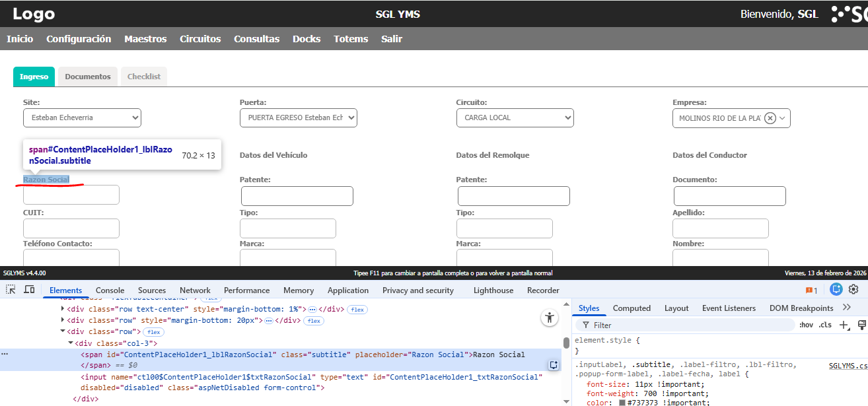
Task: Switch to the DevTools Sources tab
Action: pyautogui.click(x=152, y=290)
